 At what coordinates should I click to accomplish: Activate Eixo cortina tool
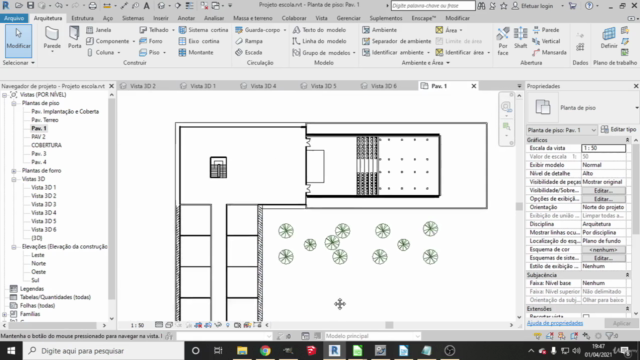coord(199,41)
